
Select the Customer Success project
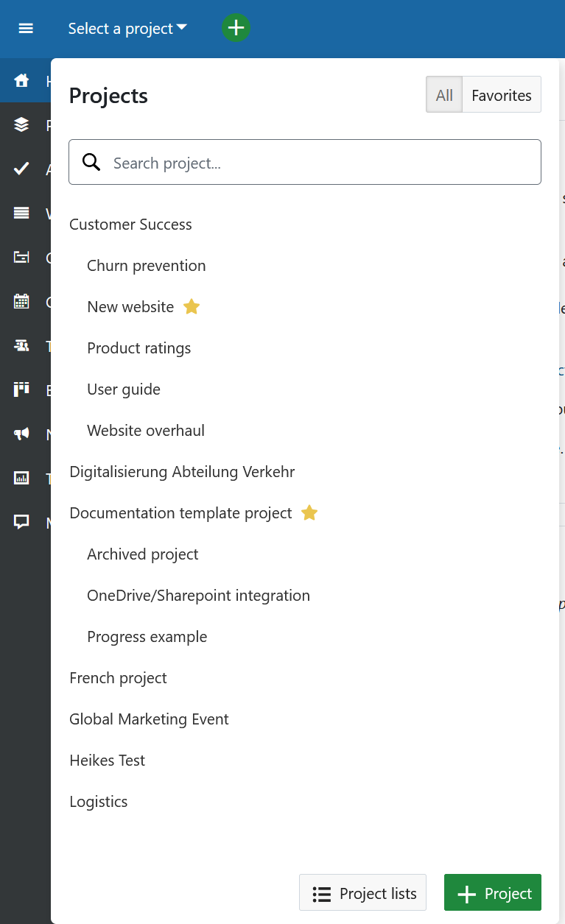click(130, 225)
